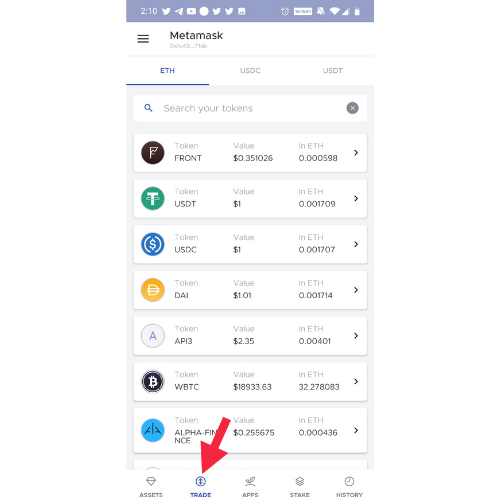Click the search magnifier icon
500x500 pixels.
pos(148,108)
